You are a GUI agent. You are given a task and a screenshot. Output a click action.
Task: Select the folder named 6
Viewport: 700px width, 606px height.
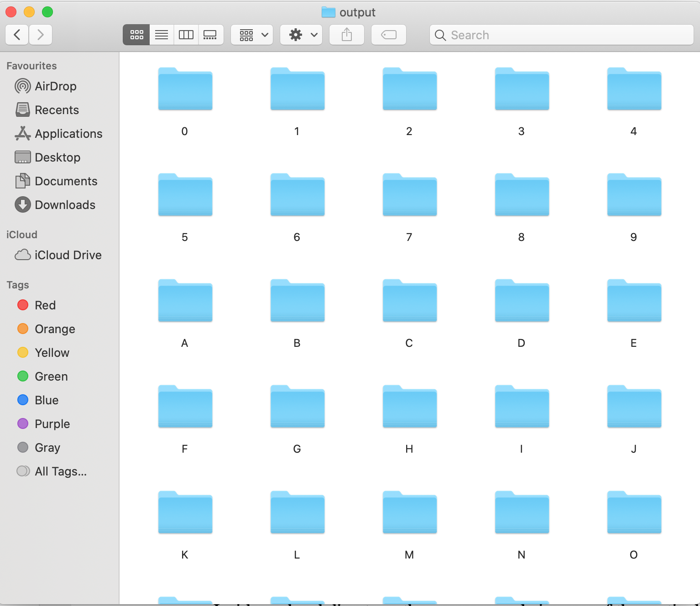coord(298,195)
